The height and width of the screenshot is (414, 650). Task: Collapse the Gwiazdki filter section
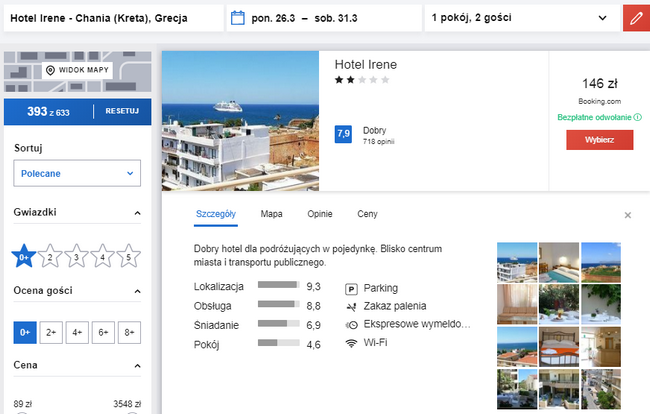click(137, 213)
